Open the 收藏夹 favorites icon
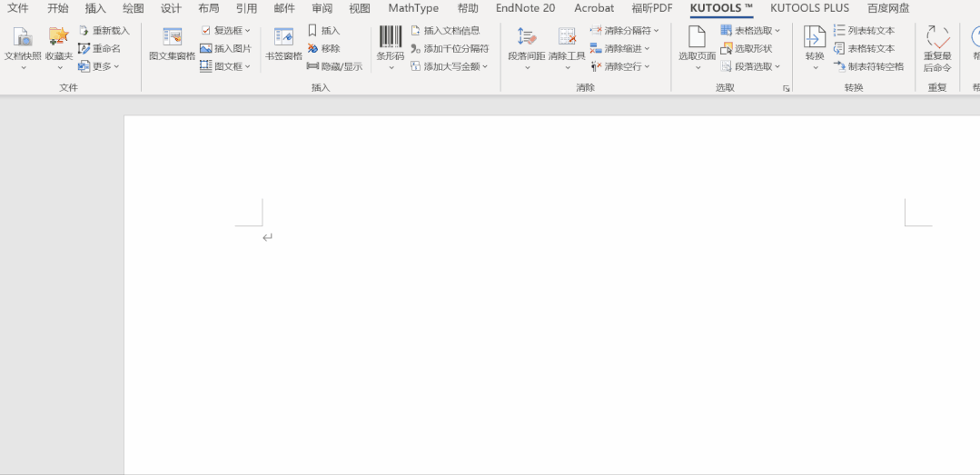980x475 pixels. 59,37
